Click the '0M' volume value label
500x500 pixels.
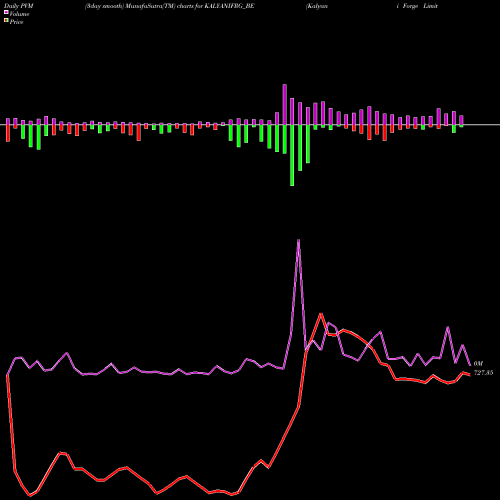478,364
